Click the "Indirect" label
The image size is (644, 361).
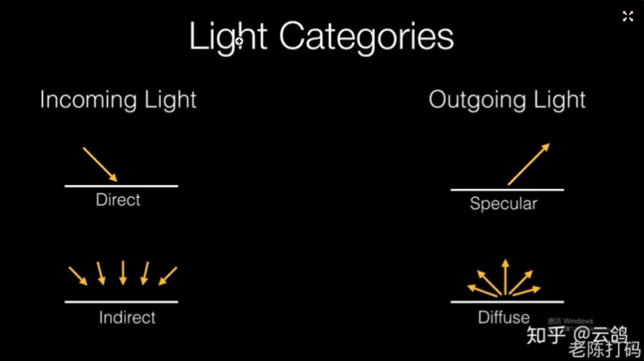point(127,317)
